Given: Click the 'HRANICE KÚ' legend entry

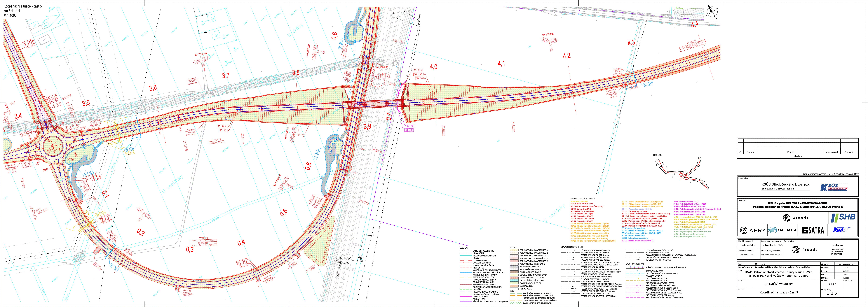Looking at the screenshot, I should click(478, 253).
